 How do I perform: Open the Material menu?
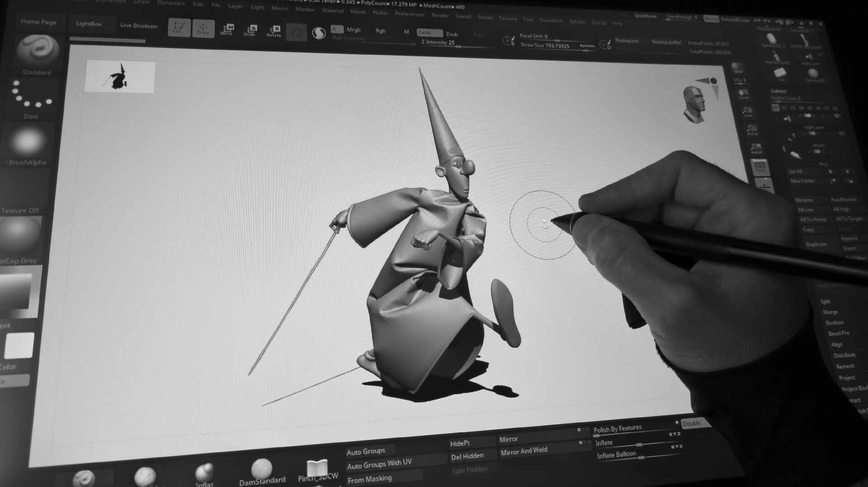click(332, 11)
